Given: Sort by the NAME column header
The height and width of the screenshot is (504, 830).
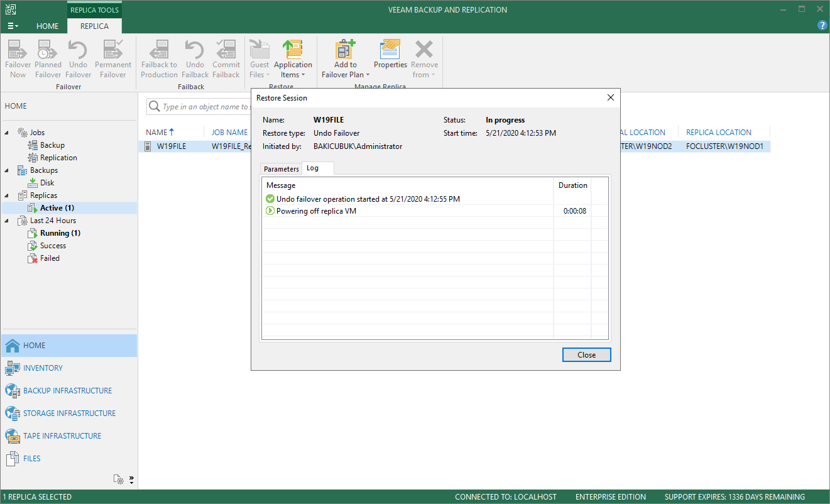Looking at the screenshot, I should (x=160, y=133).
